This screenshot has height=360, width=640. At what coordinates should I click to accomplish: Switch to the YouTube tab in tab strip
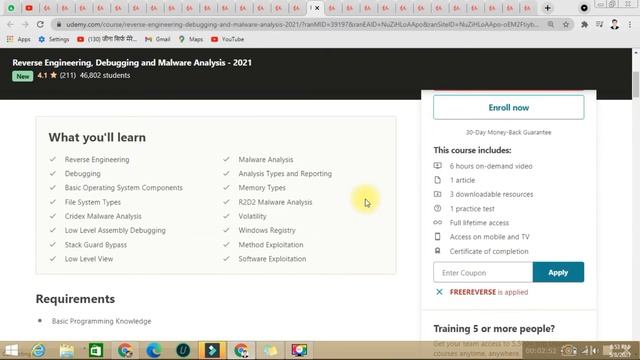pos(29,8)
